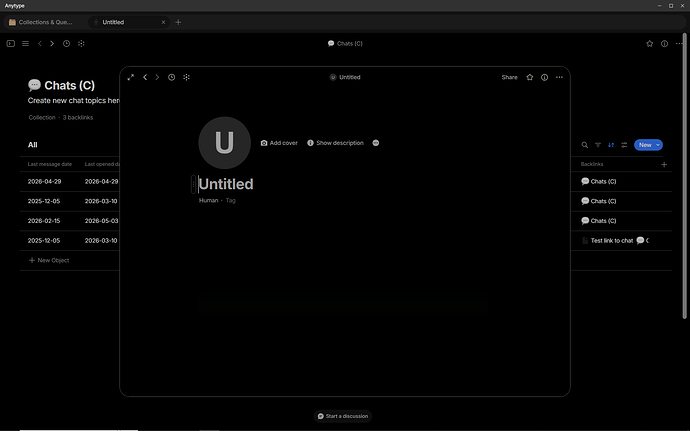Open view settings icon in collection
This screenshot has width=690, height=431.
624,145
